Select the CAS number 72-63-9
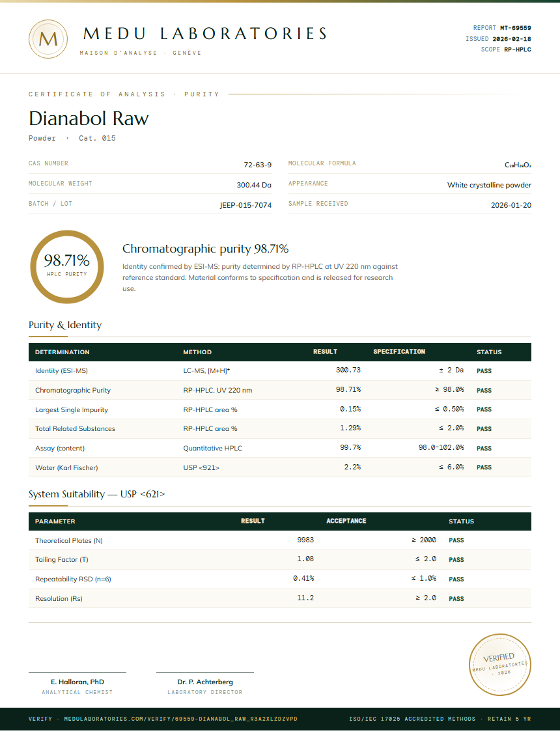560x750 pixels. pos(258,165)
